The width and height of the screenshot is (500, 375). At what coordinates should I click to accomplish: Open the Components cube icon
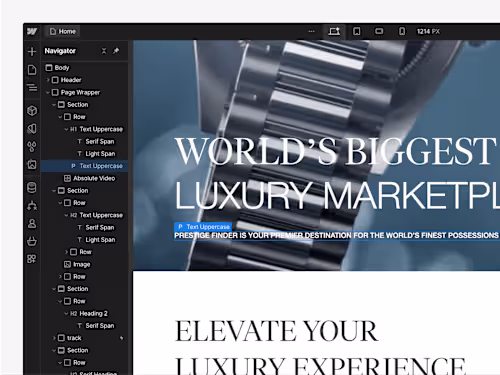click(x=32, y=111)
